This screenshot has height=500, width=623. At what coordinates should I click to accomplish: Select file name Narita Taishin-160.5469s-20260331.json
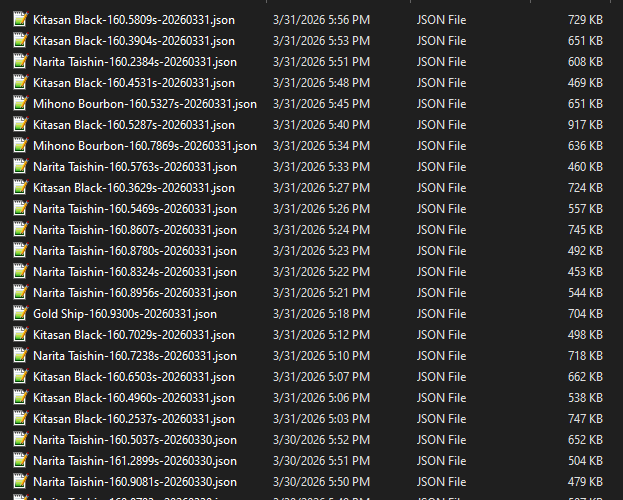135,209
